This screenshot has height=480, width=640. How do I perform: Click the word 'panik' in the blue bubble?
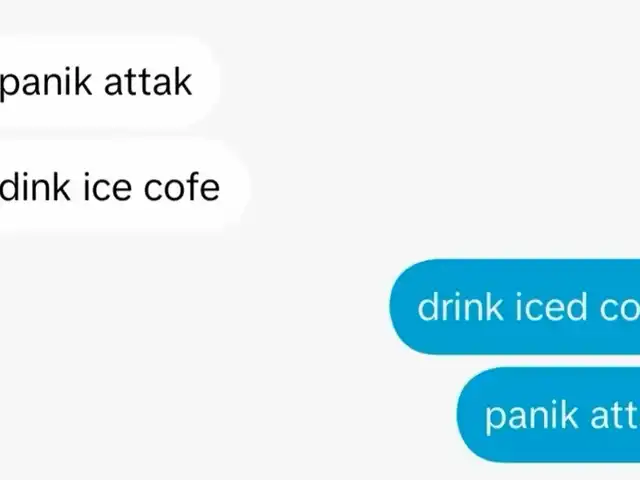(531, 417)
